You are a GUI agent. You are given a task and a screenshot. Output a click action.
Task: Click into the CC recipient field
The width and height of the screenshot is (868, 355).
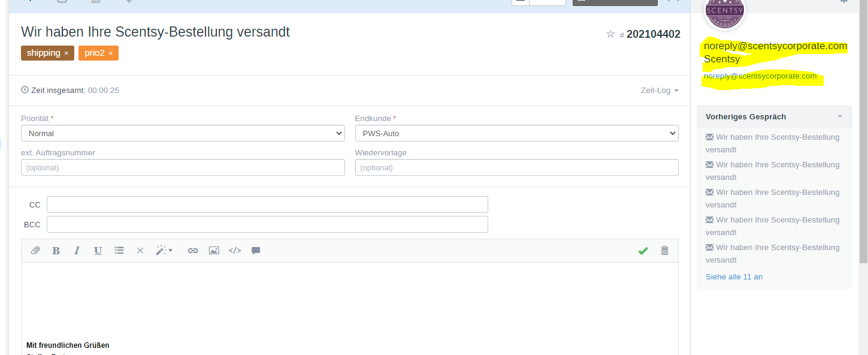267,204
